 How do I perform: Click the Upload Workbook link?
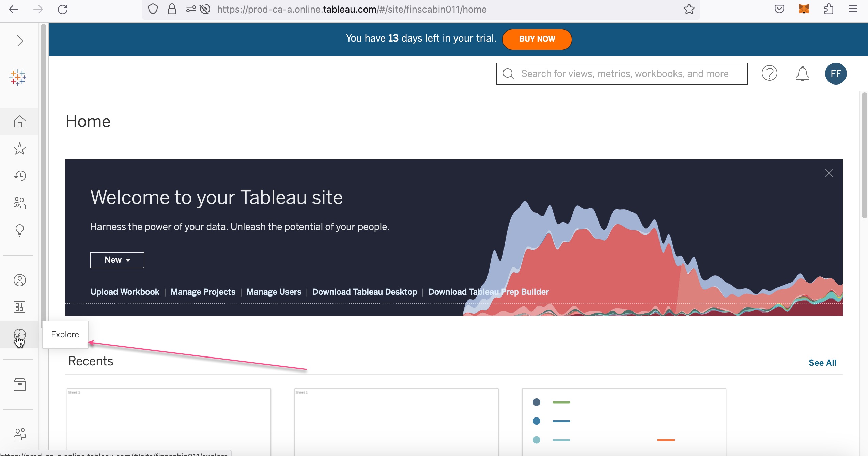tap(125, 292)
